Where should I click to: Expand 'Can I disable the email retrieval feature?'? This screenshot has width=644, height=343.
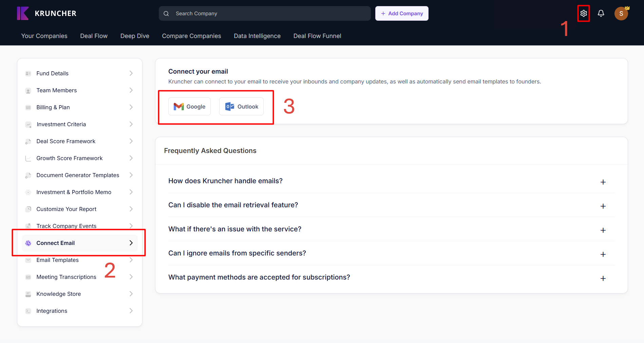[603, 206]
